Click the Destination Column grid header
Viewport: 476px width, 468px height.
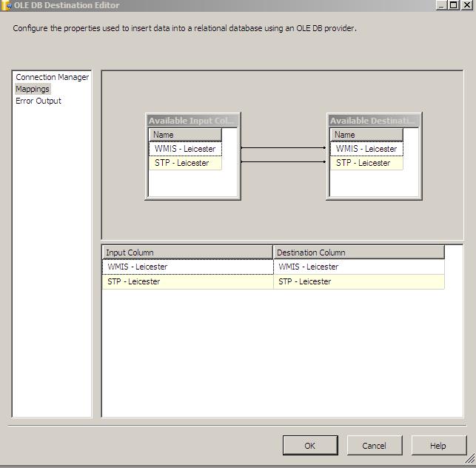[359, 252]
